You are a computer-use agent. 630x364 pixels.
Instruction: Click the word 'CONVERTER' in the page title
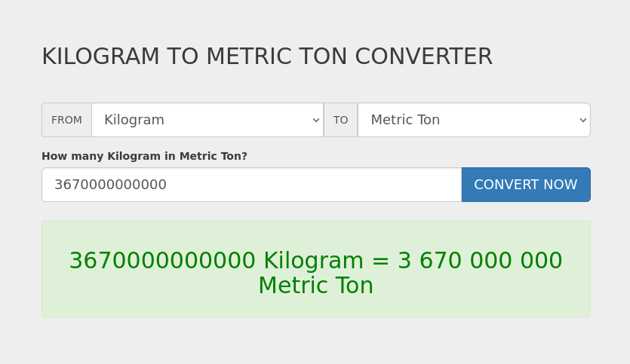[x=423, y=57]
